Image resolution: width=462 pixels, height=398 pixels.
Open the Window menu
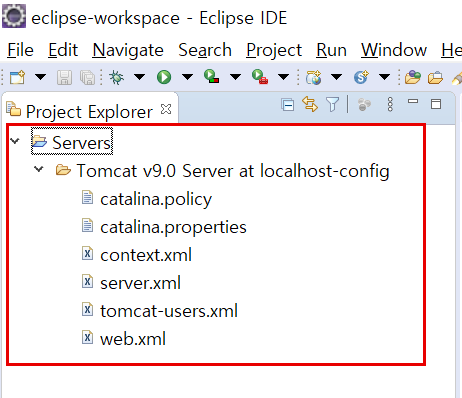[x=394, y=50]
